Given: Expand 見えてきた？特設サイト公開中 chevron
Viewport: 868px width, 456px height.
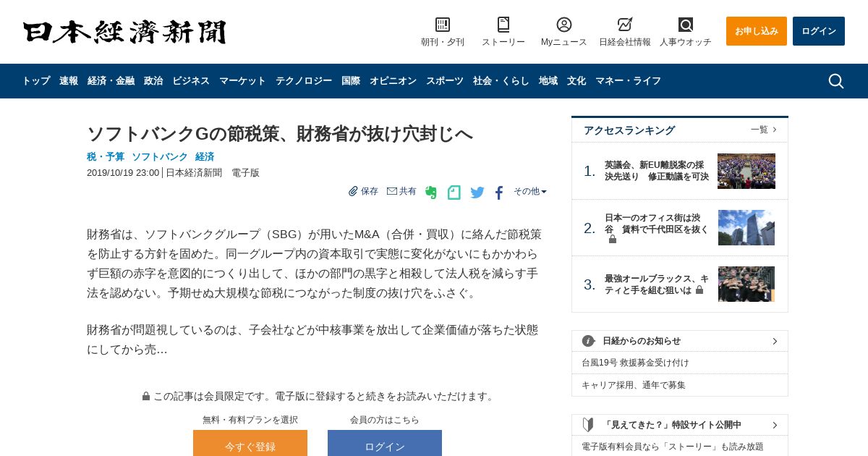Looking at the screenshot, I should pos(775,425).
